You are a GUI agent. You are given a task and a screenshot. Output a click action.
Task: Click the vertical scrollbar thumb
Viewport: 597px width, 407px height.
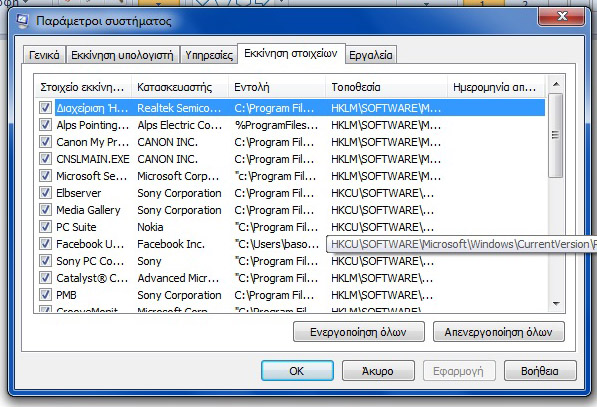[556, 135]
